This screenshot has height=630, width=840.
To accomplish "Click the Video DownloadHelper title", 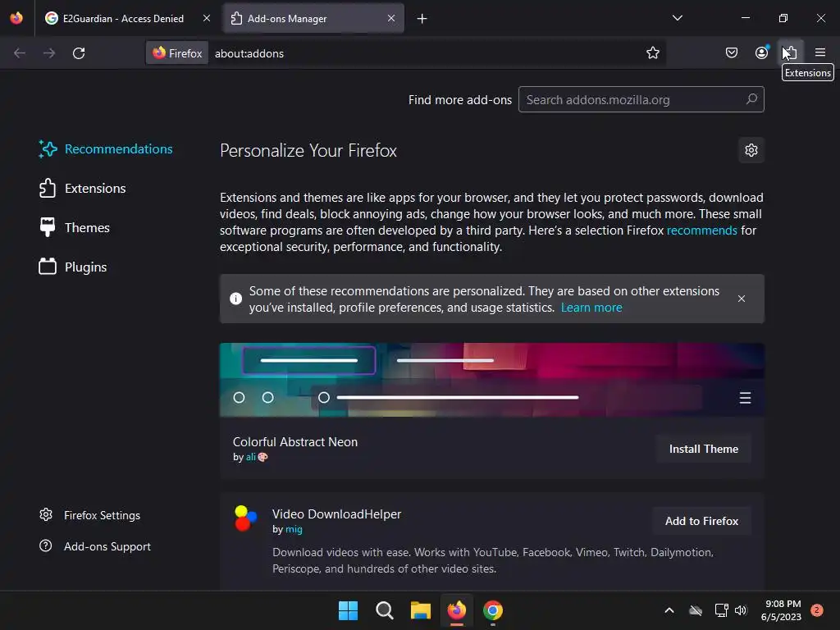I will pyautogui.click(x=336, y=514).
